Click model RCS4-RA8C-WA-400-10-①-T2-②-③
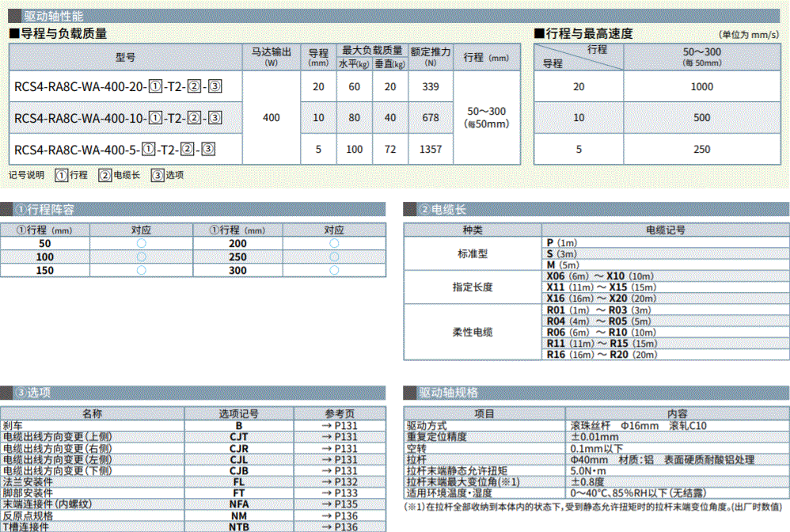 tap(118, 118)
